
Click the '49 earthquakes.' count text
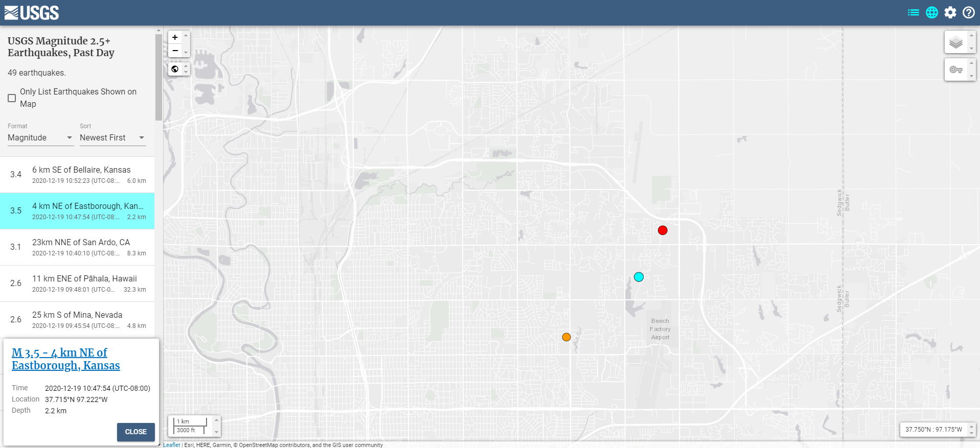pyautogui.click(x=37, y=73)
